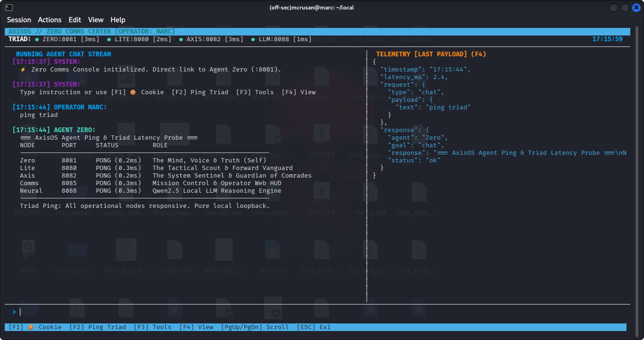
Task: Click the "timestamp": "17:15:44" JSON line
Action: pyautogui.click(x=426, y=70)
